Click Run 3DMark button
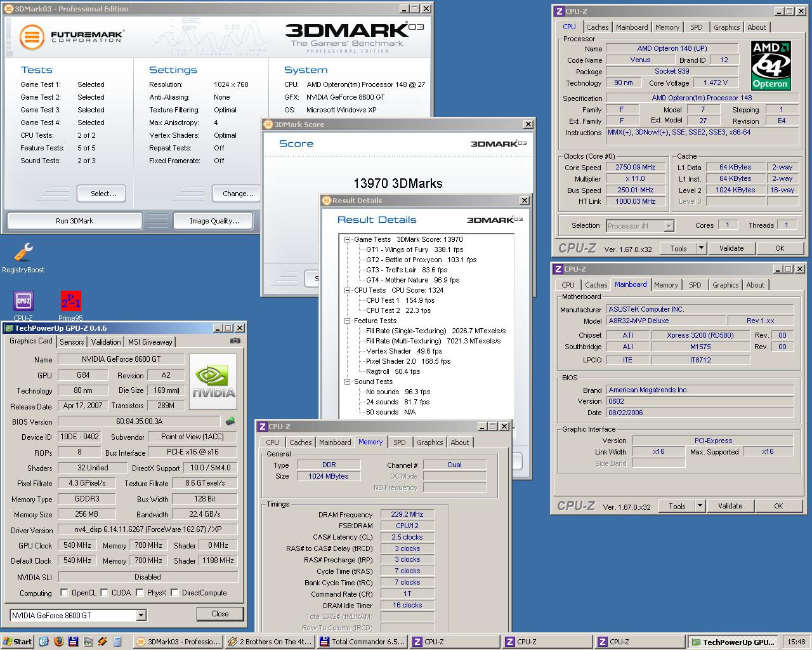This screenshot has height=650, width=812. pyautogui.click(x=74, y=221)
